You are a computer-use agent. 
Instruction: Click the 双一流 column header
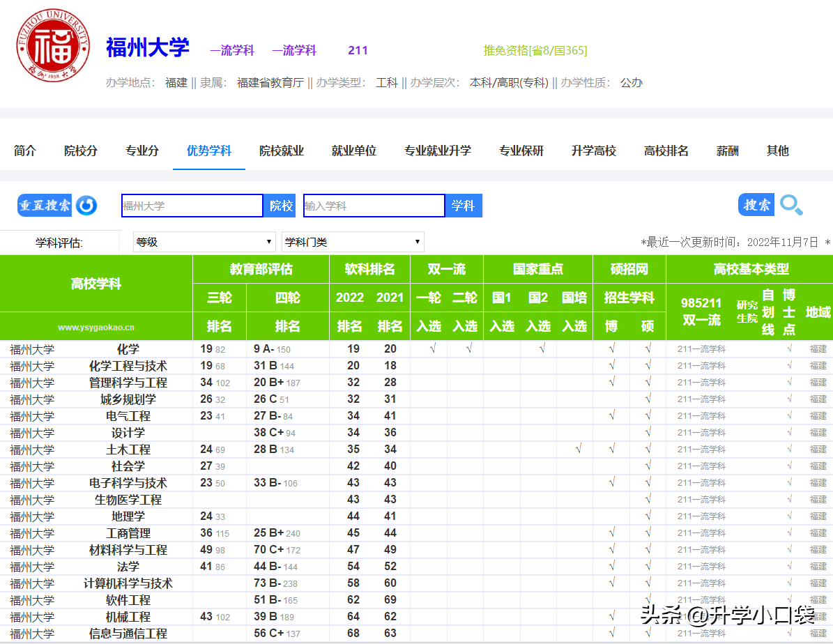(447, 269)
